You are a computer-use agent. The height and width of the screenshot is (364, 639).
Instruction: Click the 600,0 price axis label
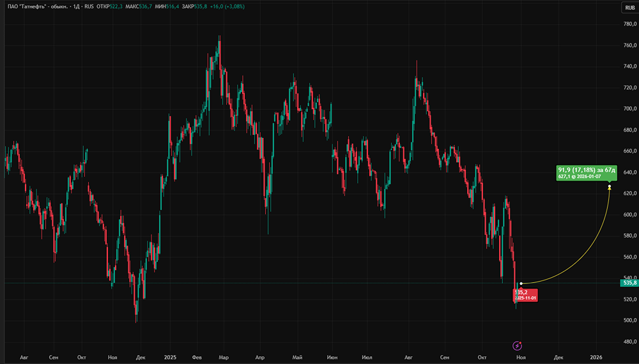pyautogui.click(x=629, y=215)
